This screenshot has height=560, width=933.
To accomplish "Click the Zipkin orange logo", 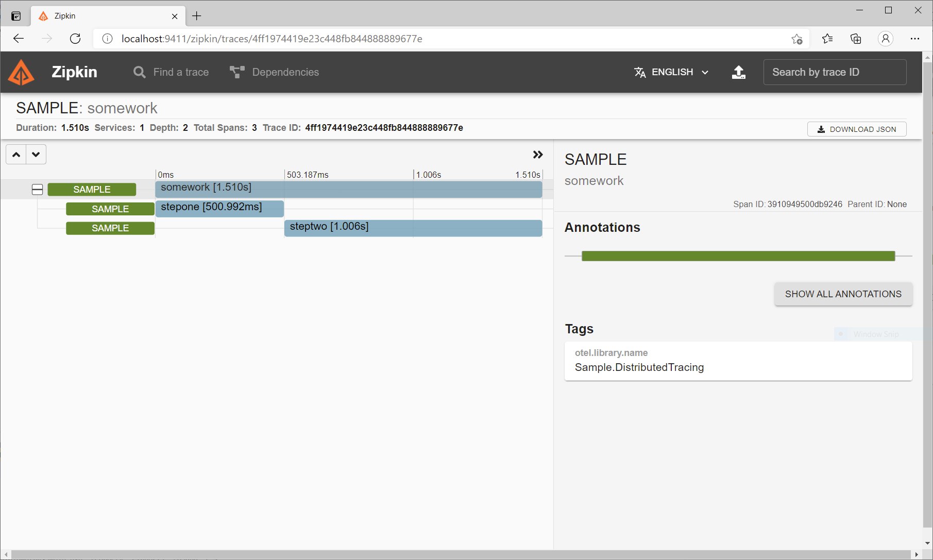I will (21, 73).
